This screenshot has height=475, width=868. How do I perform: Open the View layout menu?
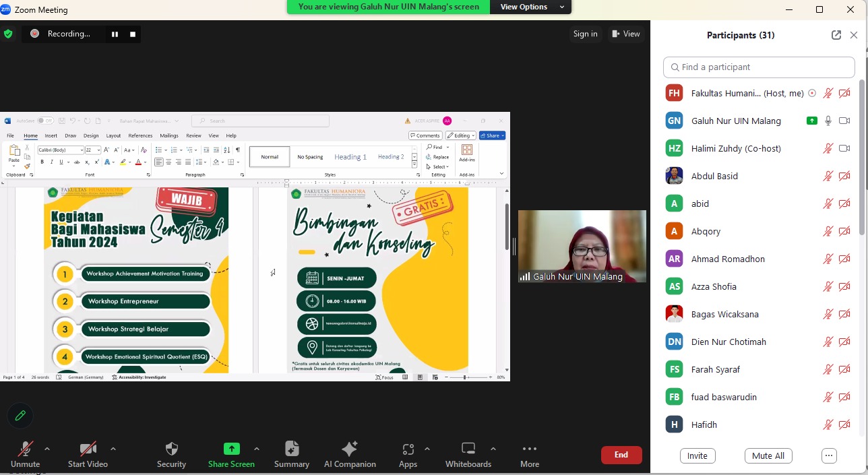tap(626, 34)
